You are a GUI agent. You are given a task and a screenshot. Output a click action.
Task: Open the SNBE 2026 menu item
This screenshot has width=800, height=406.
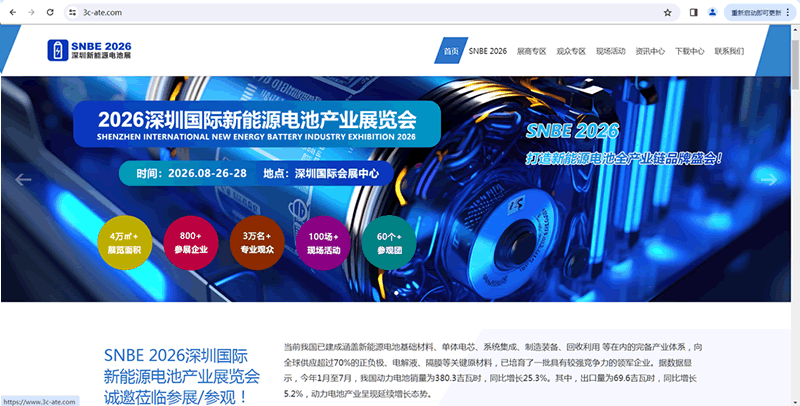click(487, 50)
